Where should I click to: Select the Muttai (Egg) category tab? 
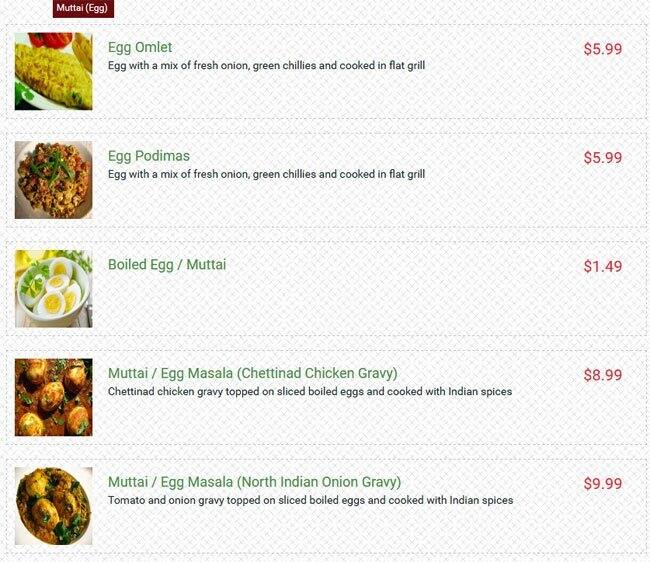[83, 8]
